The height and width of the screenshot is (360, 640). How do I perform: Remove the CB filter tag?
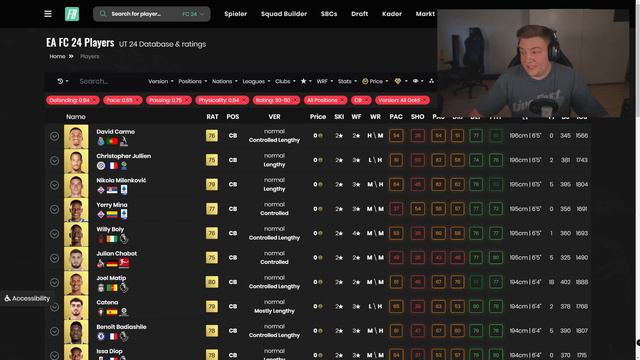tap(366, 100)
